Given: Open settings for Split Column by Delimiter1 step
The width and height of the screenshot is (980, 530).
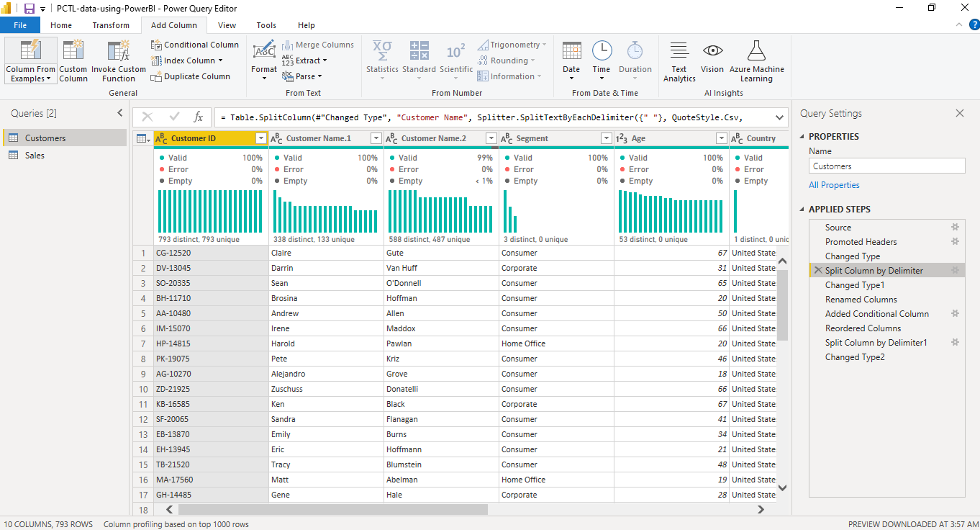Looking at the screenshot, I should tap(956, 342).
